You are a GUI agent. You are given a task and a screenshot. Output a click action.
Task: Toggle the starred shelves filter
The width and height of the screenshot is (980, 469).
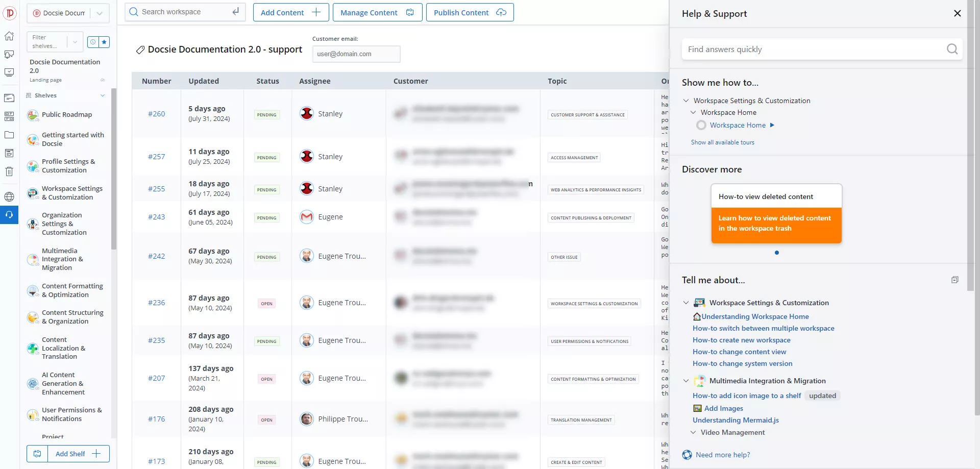(104, 42)
